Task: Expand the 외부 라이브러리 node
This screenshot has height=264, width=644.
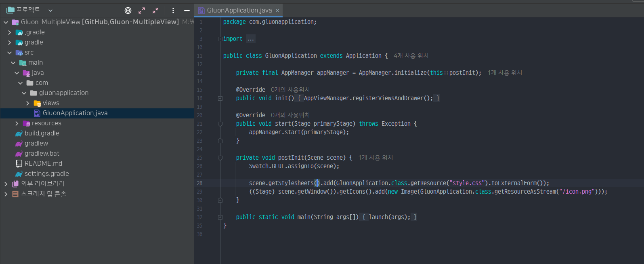Action: (x=6, y=184)
